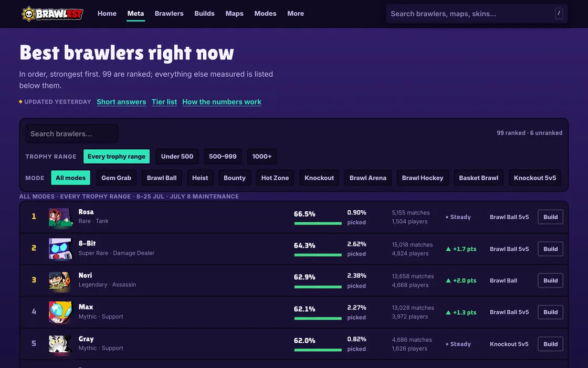Viewport: 588px width, 368px height.
Task: Click the 99 ranked · 6 unranked count
Action: click(x=530, y=133)
